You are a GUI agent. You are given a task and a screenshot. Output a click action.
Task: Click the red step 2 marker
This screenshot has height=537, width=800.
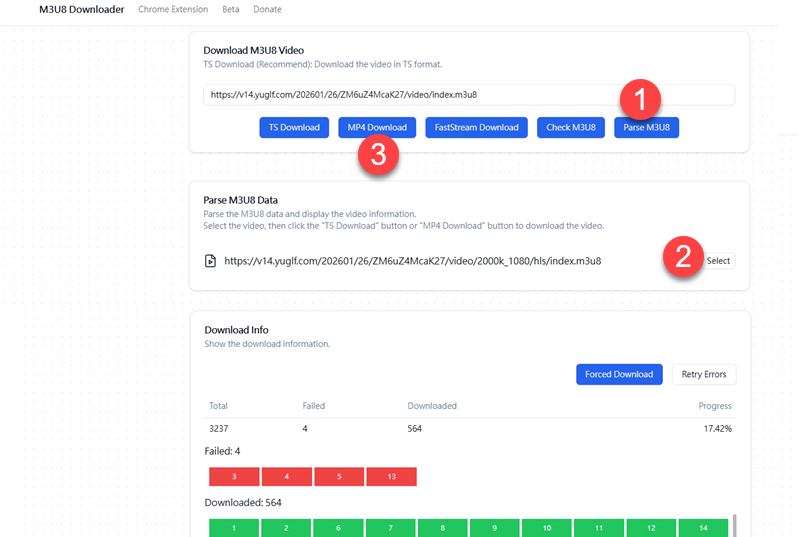click(683, 257)
